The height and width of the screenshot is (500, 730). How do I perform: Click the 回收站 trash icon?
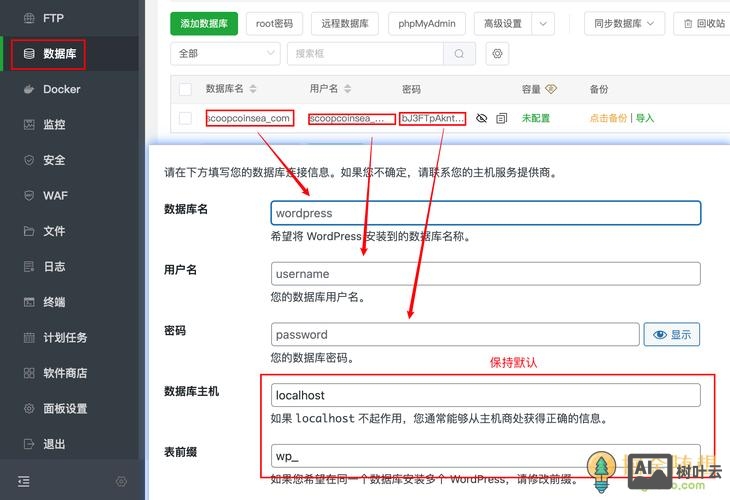pyautogui.click(x=688, y=24)
